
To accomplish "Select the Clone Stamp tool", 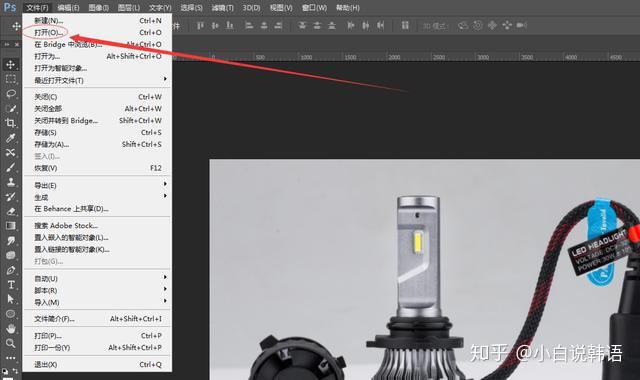I will pyautogui.click(x=11, y=182).
